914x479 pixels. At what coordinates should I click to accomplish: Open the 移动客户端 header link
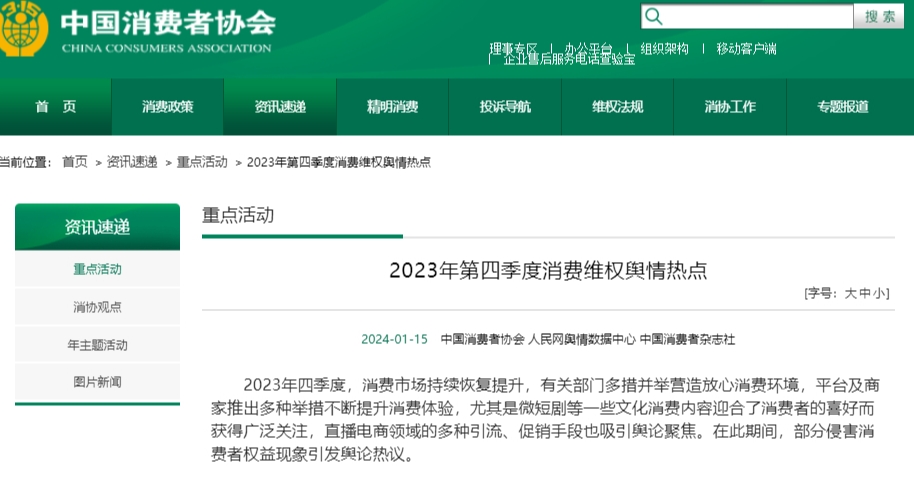pos(747,49)
